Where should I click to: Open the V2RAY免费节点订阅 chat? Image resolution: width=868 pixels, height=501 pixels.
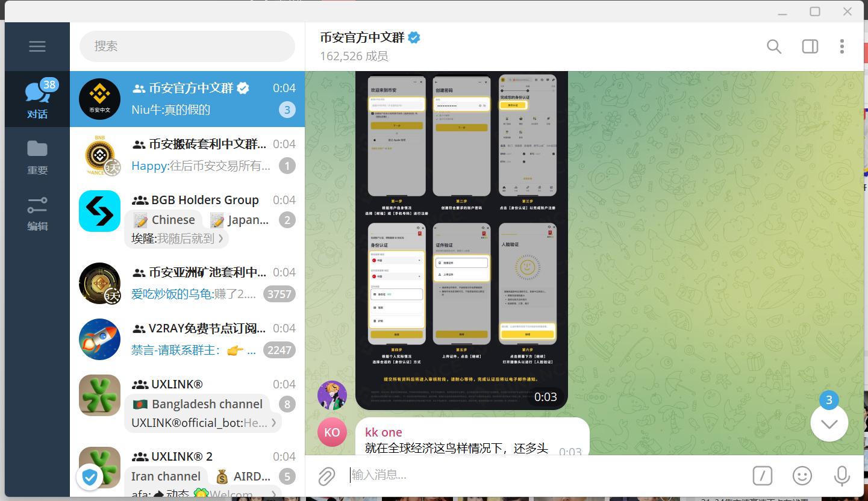point(187,339)
